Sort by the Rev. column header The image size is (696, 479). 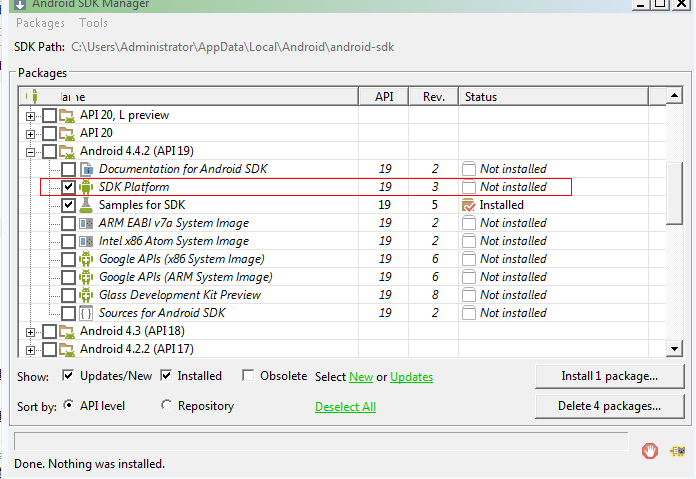(x=434, y=96)
